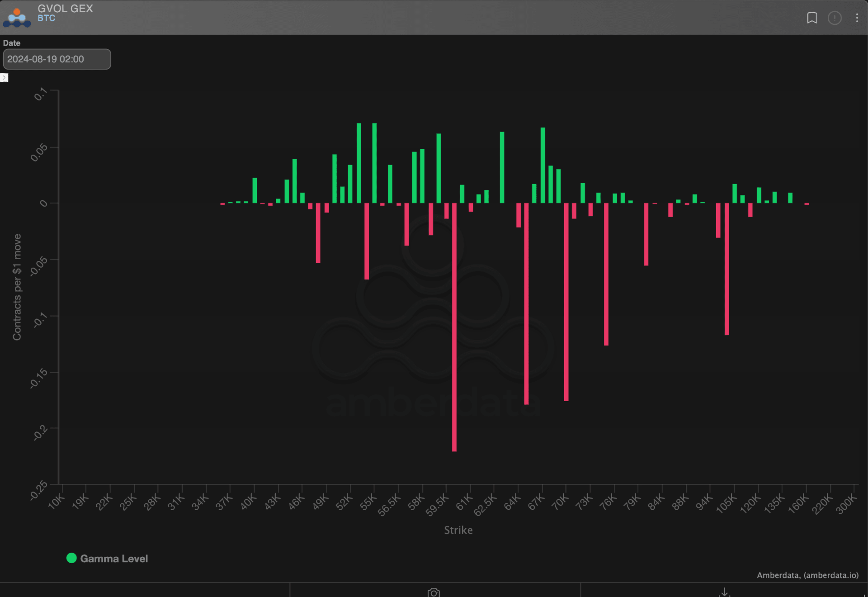Click the 160K strike axis label

[798, 504]
